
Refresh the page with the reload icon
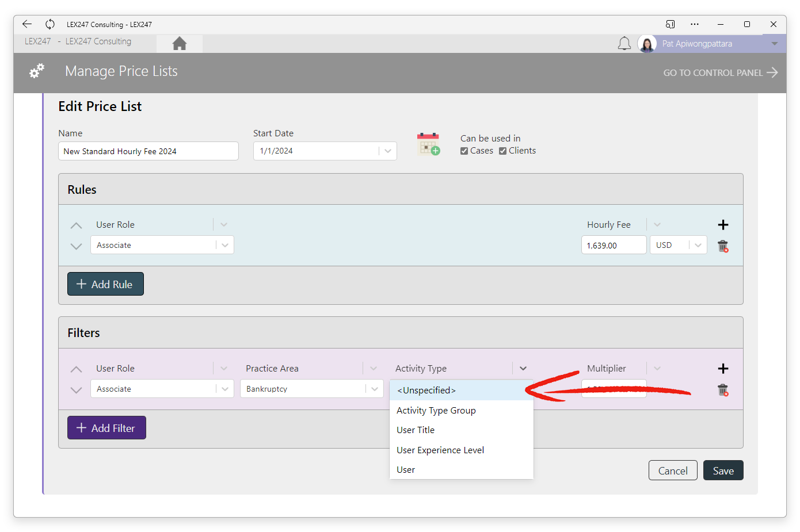pyautogui.click(x=50, y=24)
